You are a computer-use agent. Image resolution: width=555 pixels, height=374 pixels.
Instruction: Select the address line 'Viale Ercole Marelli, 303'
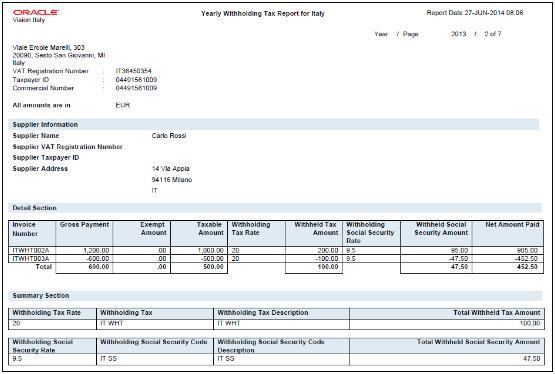tap(48, 47)
